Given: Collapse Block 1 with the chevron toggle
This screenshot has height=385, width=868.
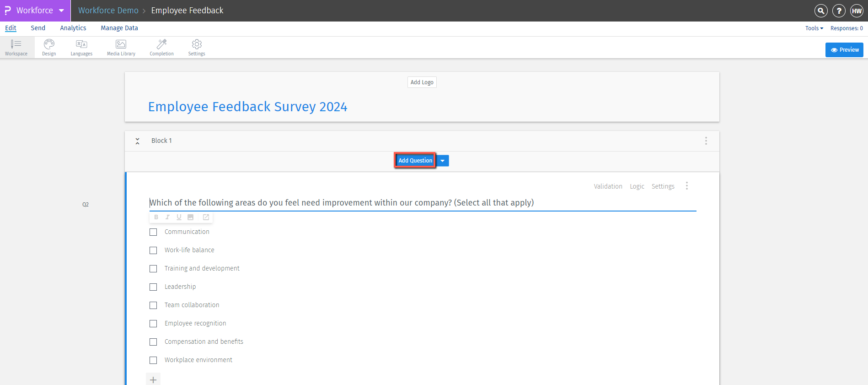Looking at the screenshot, I should (137, 141).
